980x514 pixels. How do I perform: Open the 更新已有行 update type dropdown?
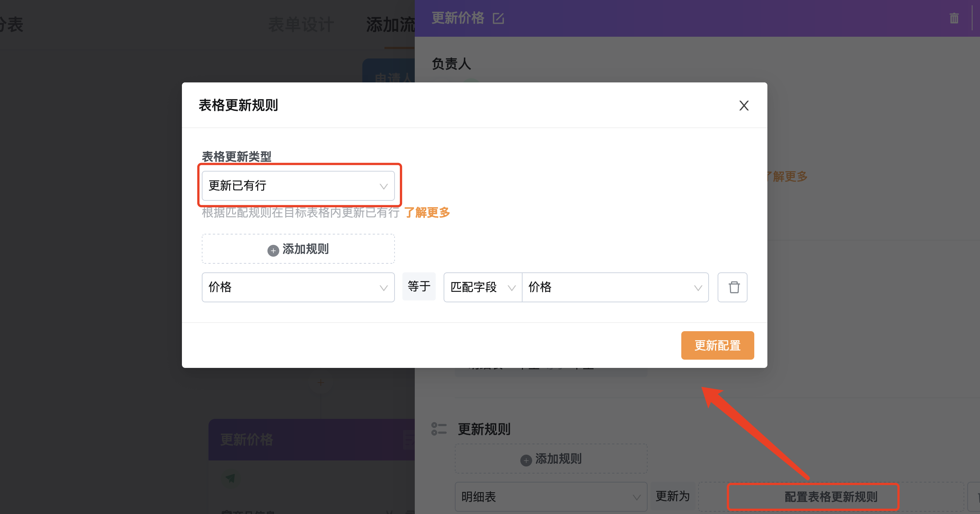pyautogui.click(x=298, y=186)
